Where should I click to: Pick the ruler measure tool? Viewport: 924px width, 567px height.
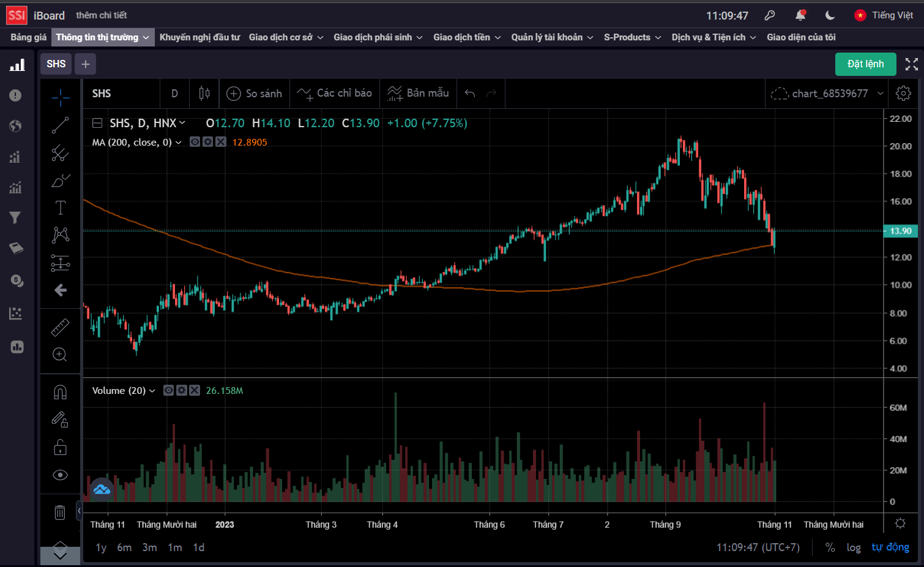[60, 327]
